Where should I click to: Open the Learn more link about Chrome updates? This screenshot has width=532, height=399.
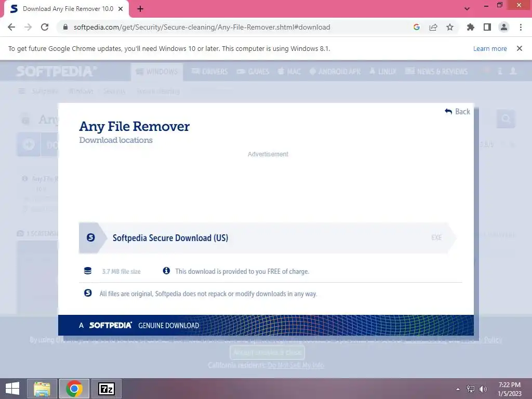[x=490, y=48]
